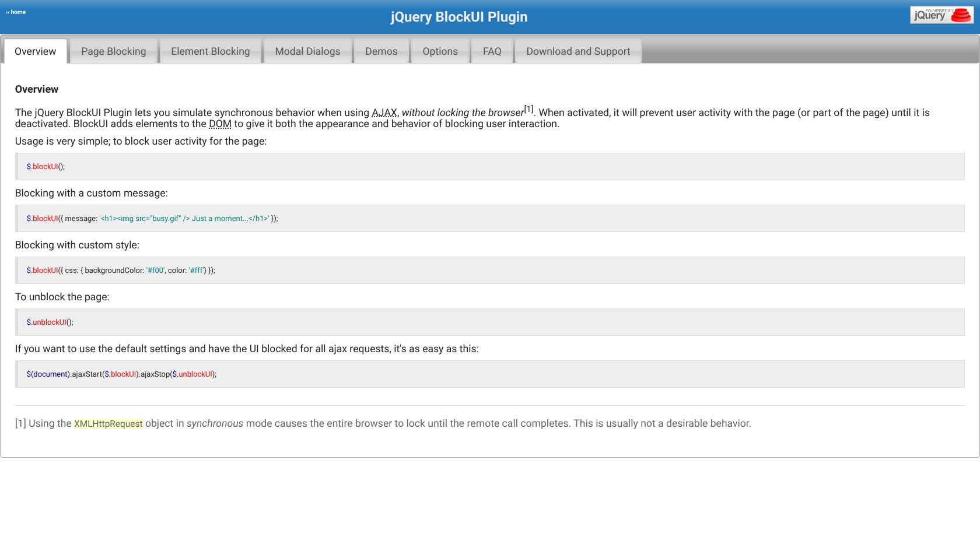The height and width of the screenshot is (551, 980).
Task: Click the 'If you want to use the default settings' sentence
Action: (247, 349)
